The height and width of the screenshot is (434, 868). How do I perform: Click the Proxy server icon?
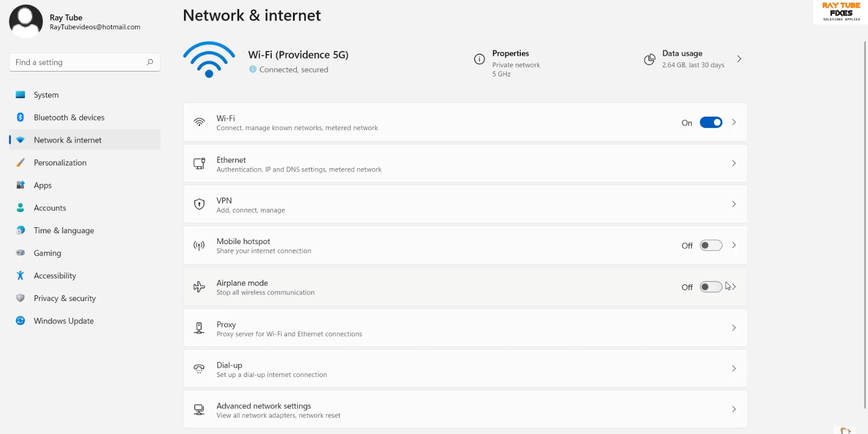click(199, 328)
